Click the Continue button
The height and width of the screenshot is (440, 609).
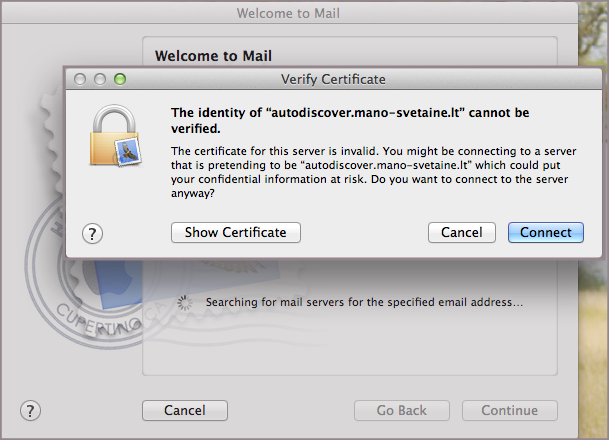(x=509, y=410)
